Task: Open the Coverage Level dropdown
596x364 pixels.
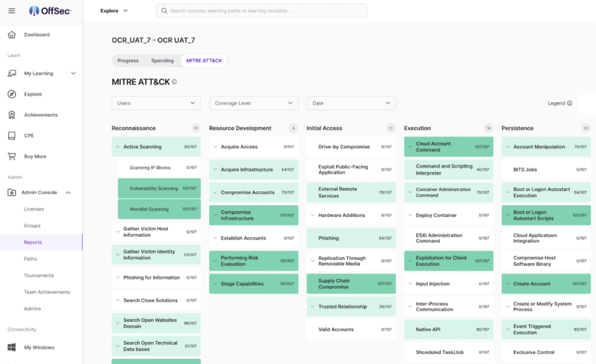Action: coord(254,103)
